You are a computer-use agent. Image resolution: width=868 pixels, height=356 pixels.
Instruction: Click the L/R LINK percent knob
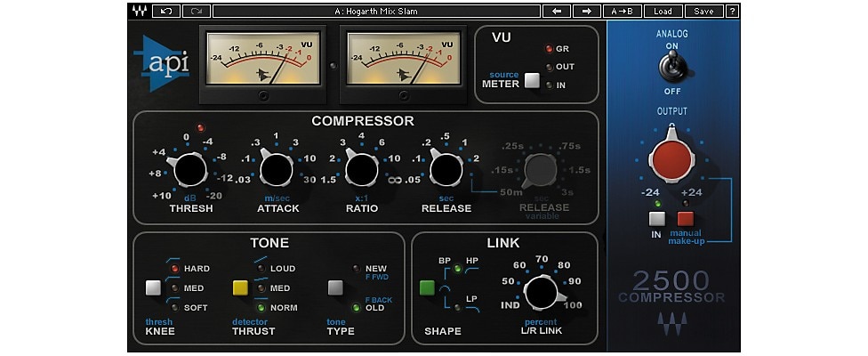[x=542, y=293]
